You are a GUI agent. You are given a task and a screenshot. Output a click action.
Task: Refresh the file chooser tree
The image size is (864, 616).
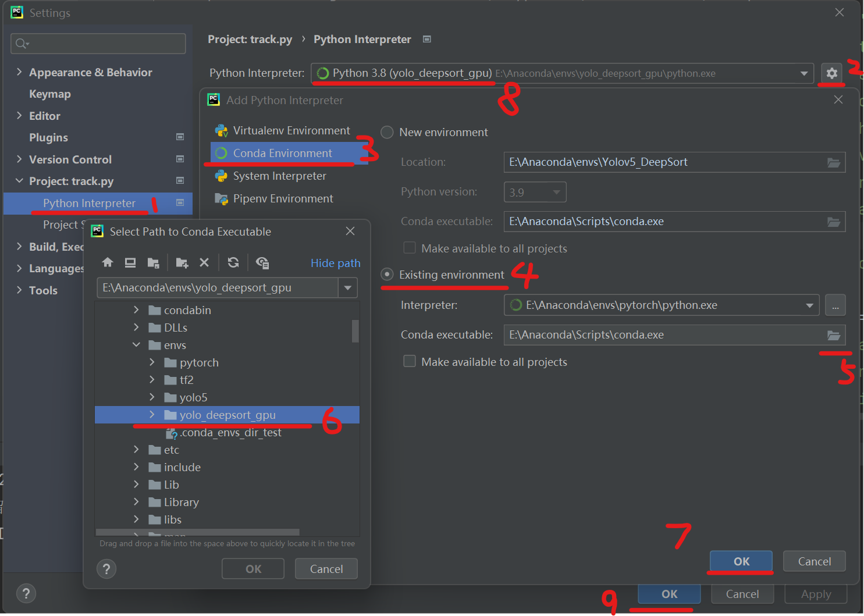coord(233,262)
